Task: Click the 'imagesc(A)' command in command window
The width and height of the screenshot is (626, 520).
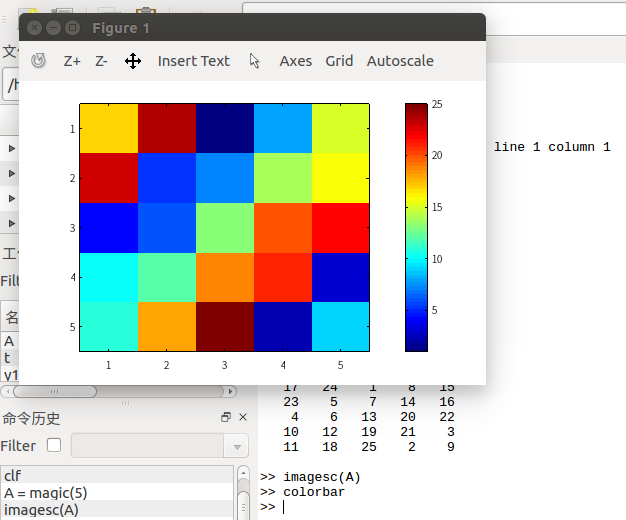Action: coord(322,477)
